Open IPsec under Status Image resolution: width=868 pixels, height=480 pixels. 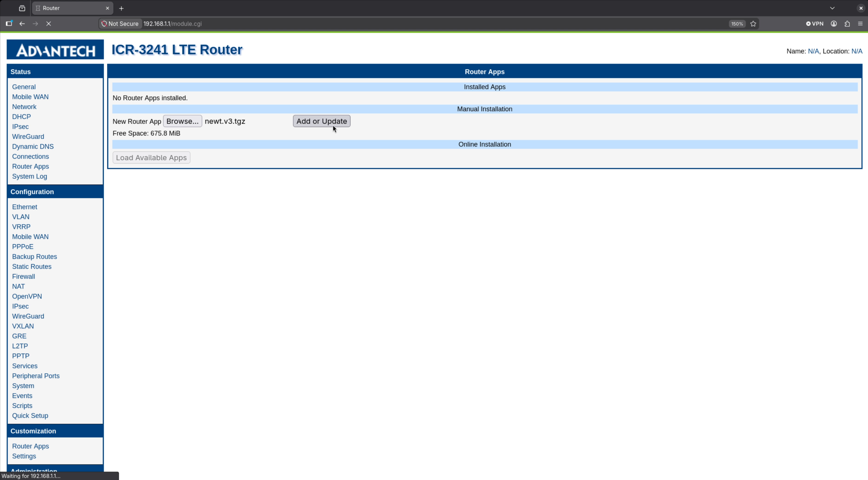click(x=20, y=126)
